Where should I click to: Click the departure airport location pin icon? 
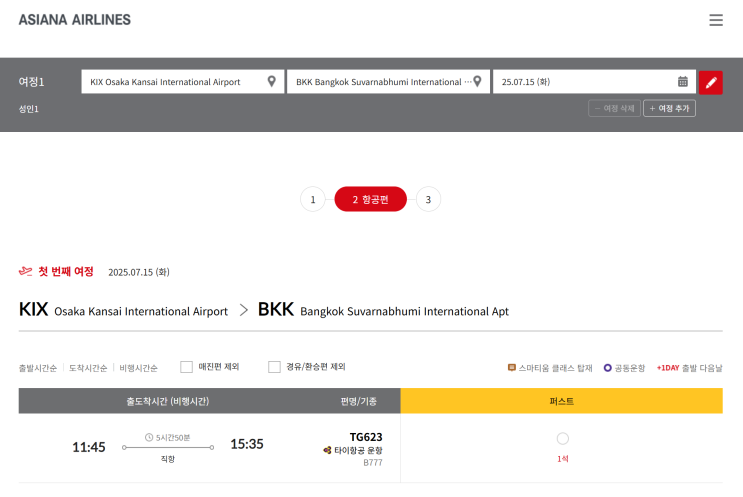[x=271, y=82]
